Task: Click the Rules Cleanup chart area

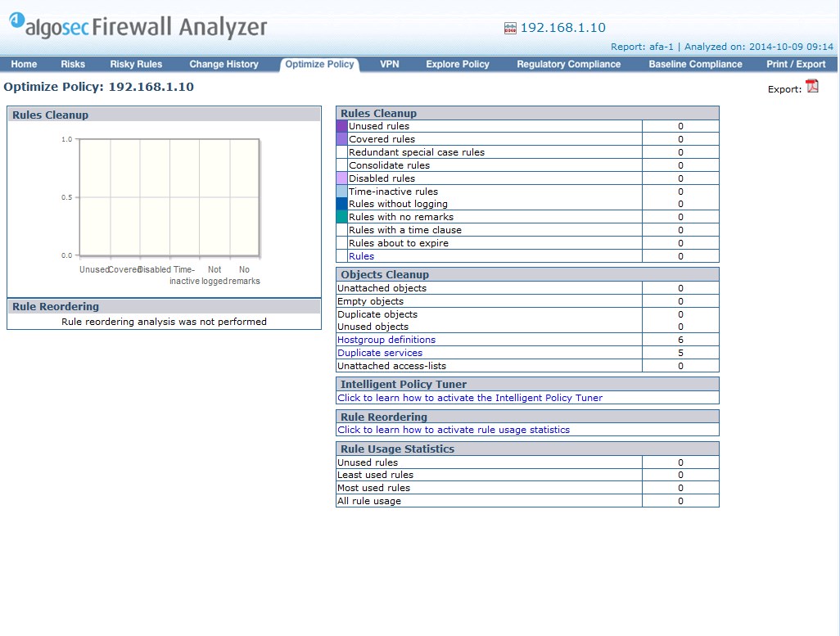Action: pos(169,197)
